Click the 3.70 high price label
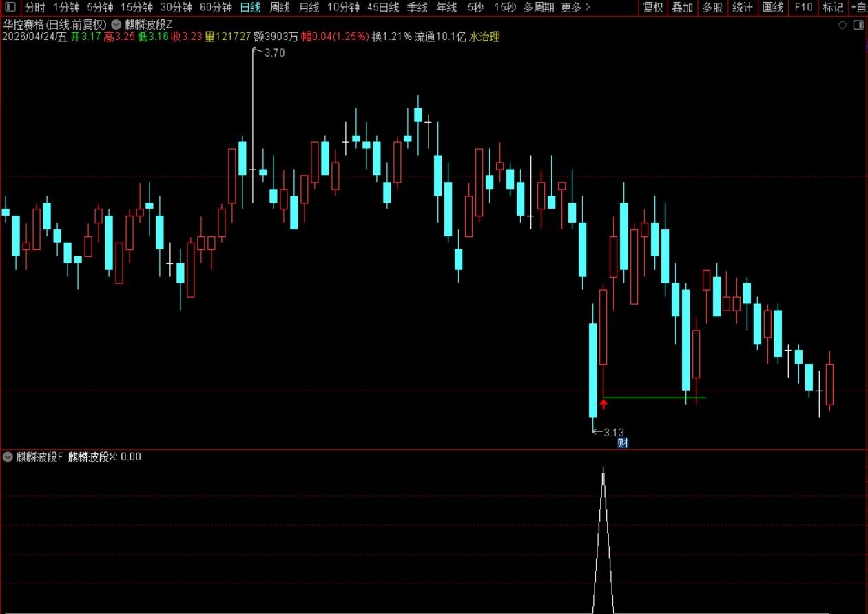Screen dimensions: 868x614 (274, 52)
